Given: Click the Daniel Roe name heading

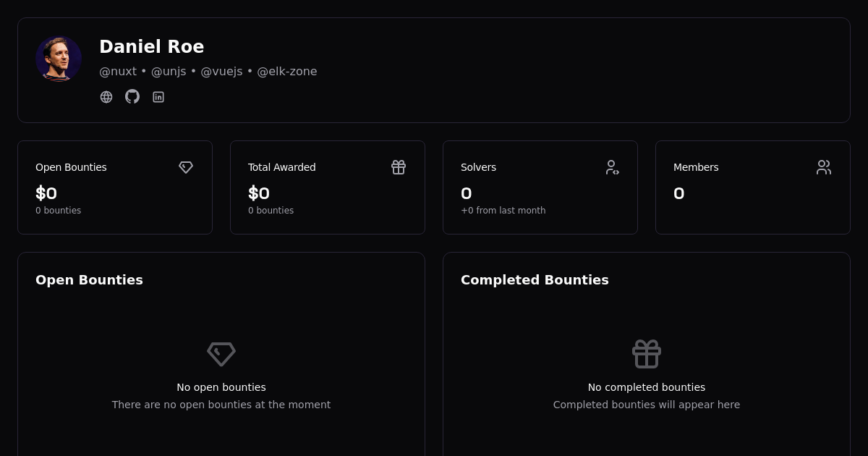Looking at the screenshot, I should click(x=152, y=47).
